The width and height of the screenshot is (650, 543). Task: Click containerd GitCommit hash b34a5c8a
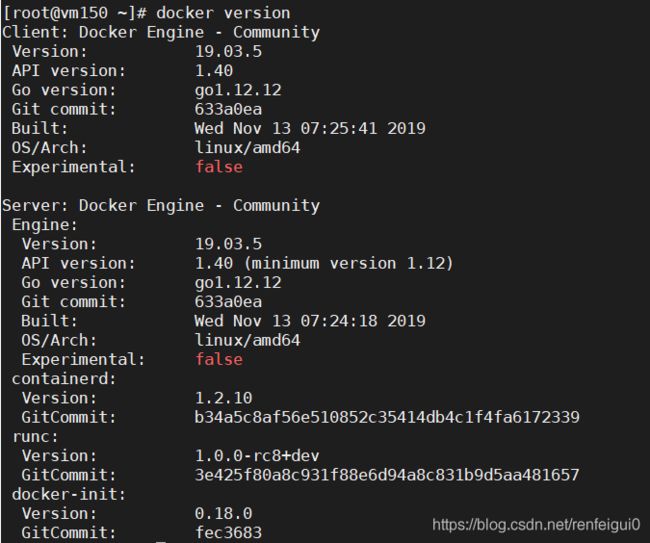pyautogui.click(x=387, y=417)
